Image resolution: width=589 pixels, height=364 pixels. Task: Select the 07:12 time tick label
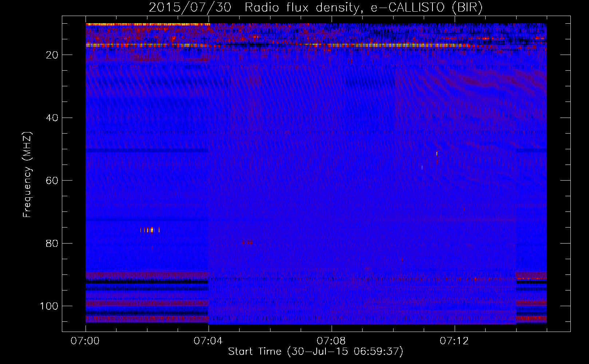[455, 341]
